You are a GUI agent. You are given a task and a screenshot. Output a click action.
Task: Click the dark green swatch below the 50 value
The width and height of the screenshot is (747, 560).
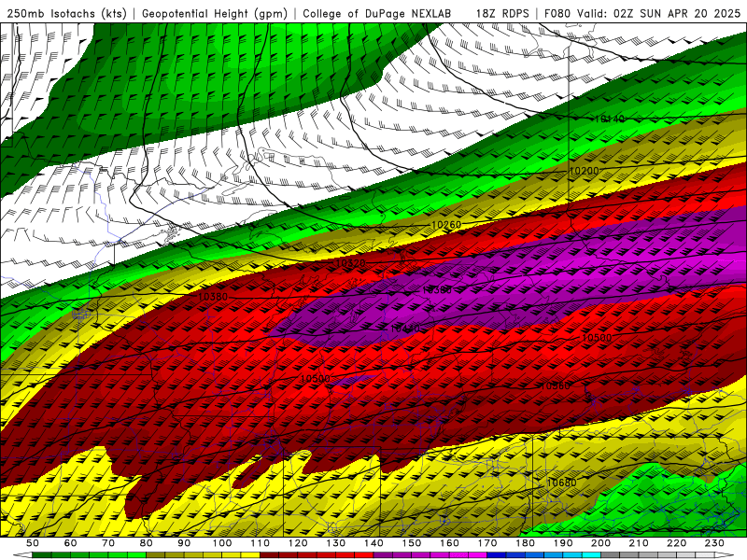coord(42,555)
